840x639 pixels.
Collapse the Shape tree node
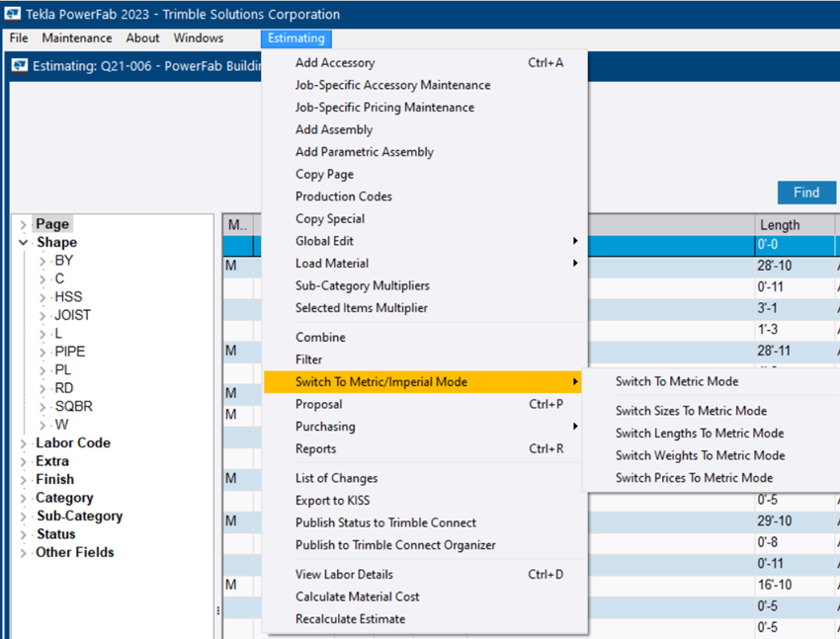coord(23,243)
